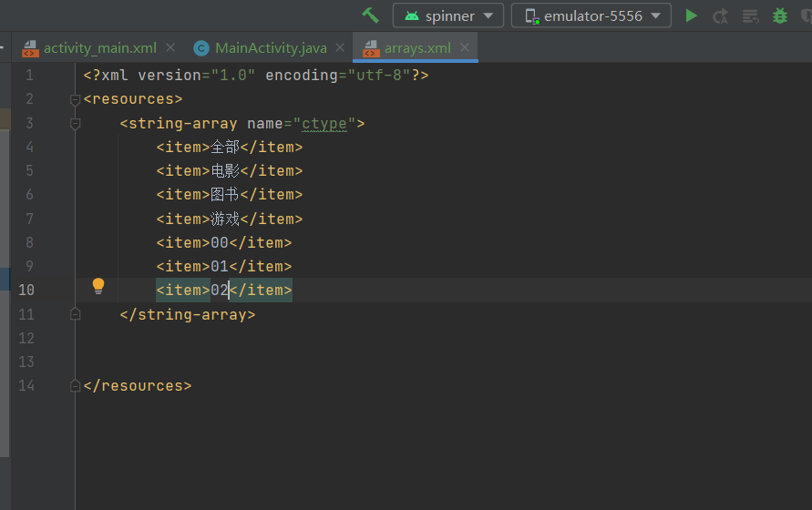Click Apply Code Changes icon
Screen dimensions: 812x510
click(750, 15)
